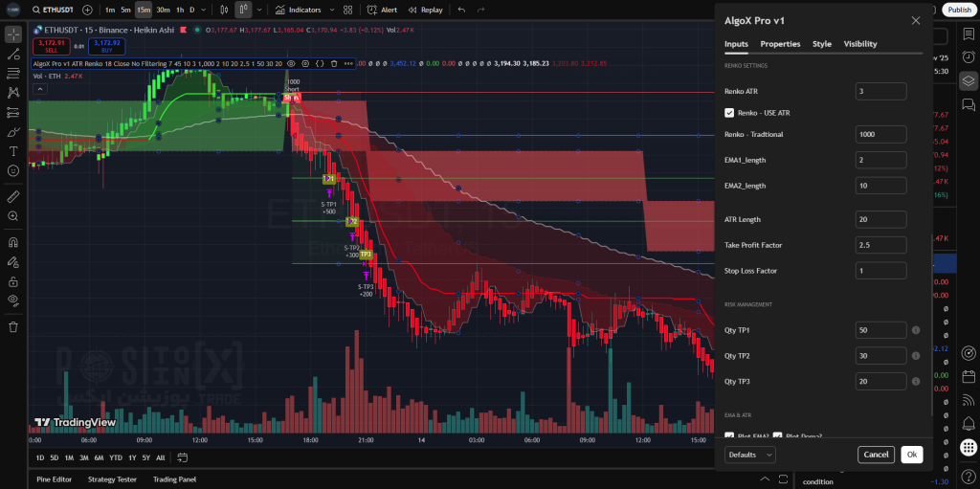This screenshot has height=489, width=980.
Task: Open symbol search for ETHUSDT
Action: pos(53,10)
